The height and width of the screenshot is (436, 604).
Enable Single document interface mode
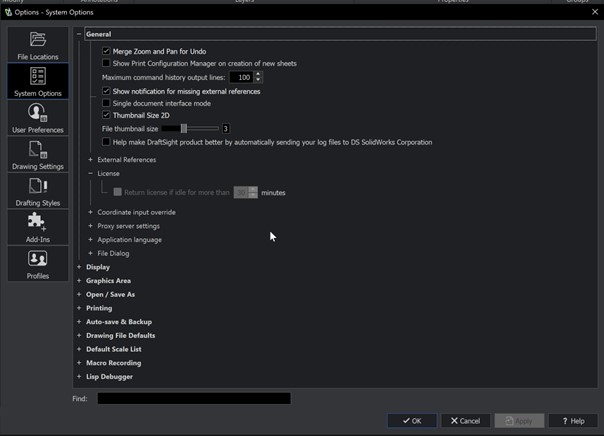[107, 103]
